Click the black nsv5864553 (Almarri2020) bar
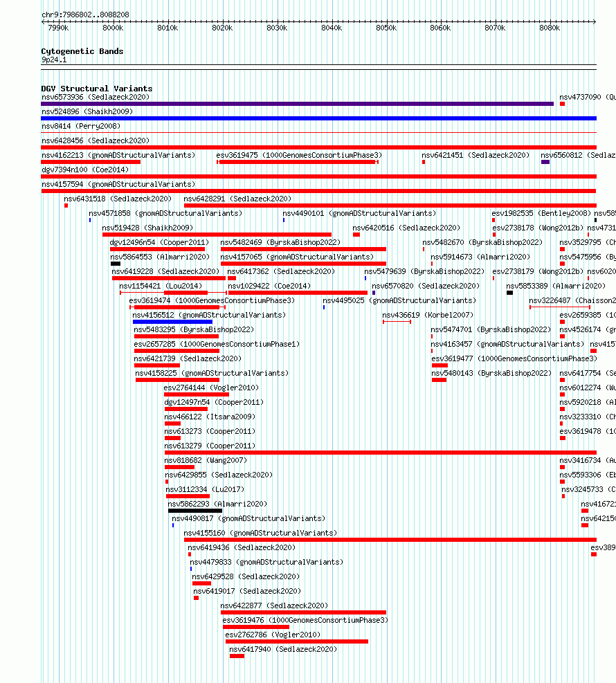The width and height of the screenshot is (616, 683). [116, 264]
